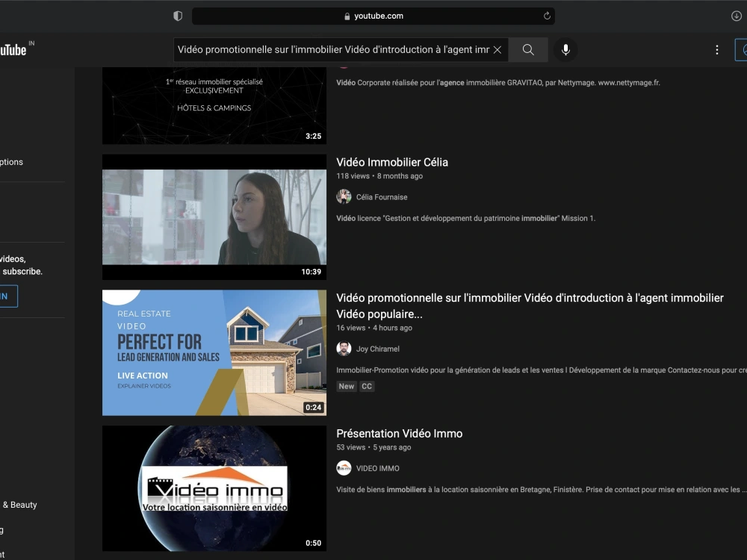Image resolution: width=747 pixels, height=560 pixels.
Task: Visit the Célia Fournaise channel name
Action: click(x=382, y=197)
